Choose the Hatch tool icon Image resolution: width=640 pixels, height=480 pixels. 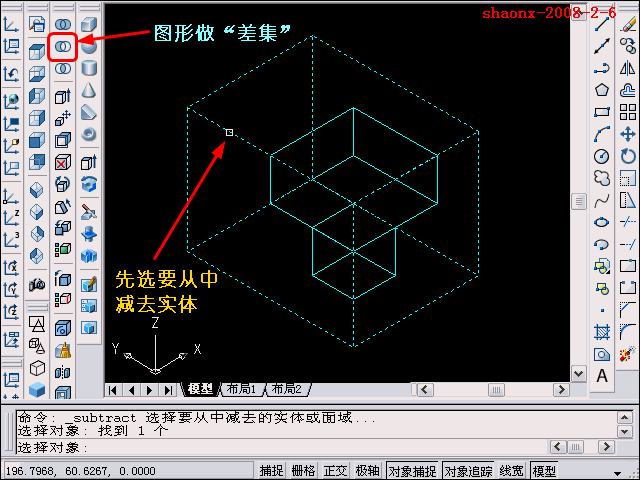(602, 332)
